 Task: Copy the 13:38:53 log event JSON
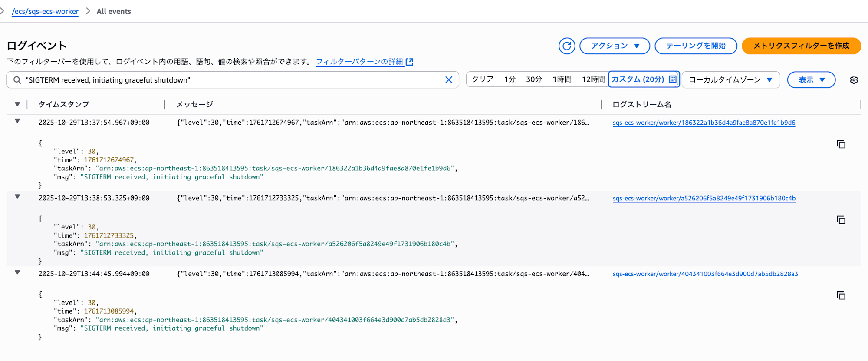pyautogui.click(x=841, y=220)
